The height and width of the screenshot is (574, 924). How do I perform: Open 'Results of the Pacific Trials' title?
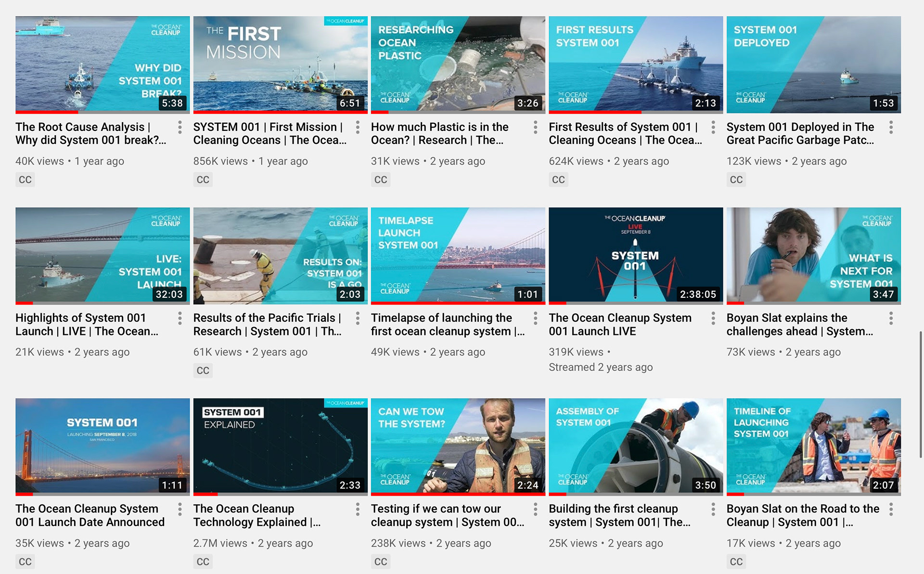pyautogui.click(x=268, y=325)
